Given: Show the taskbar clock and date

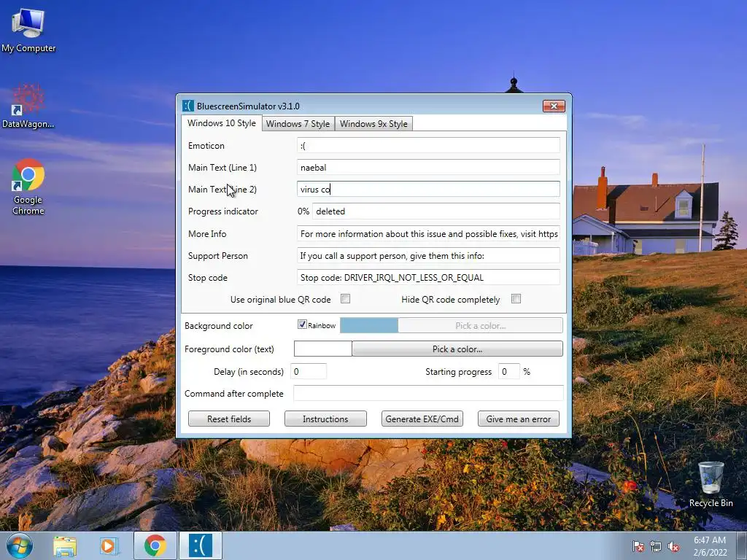Looking at the screenshot, I should point(710,546).
